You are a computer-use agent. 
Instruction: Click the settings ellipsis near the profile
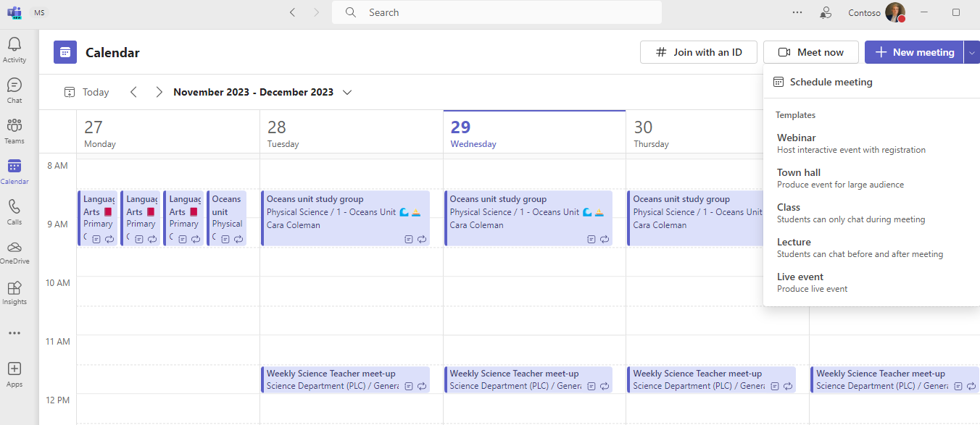[x=797, y=12]
